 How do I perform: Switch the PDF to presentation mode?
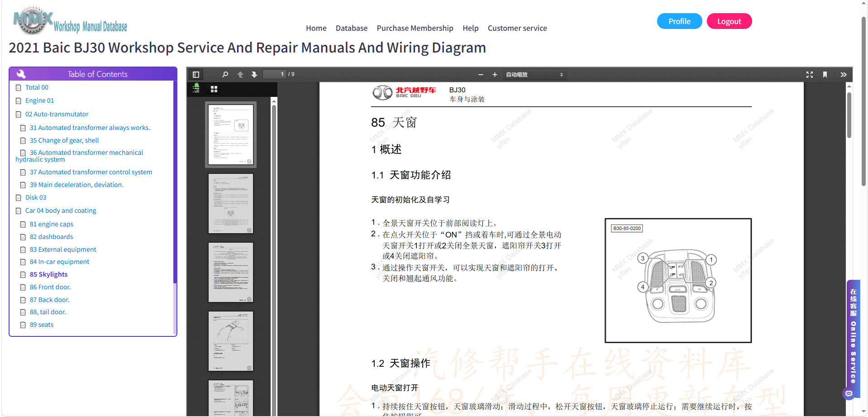(810, 75)
